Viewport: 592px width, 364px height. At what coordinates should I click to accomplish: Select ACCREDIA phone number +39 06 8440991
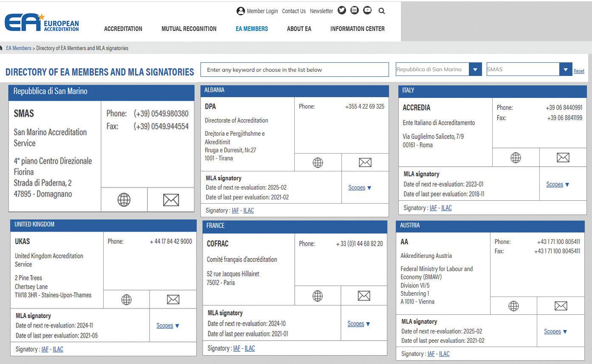point(564,108)
